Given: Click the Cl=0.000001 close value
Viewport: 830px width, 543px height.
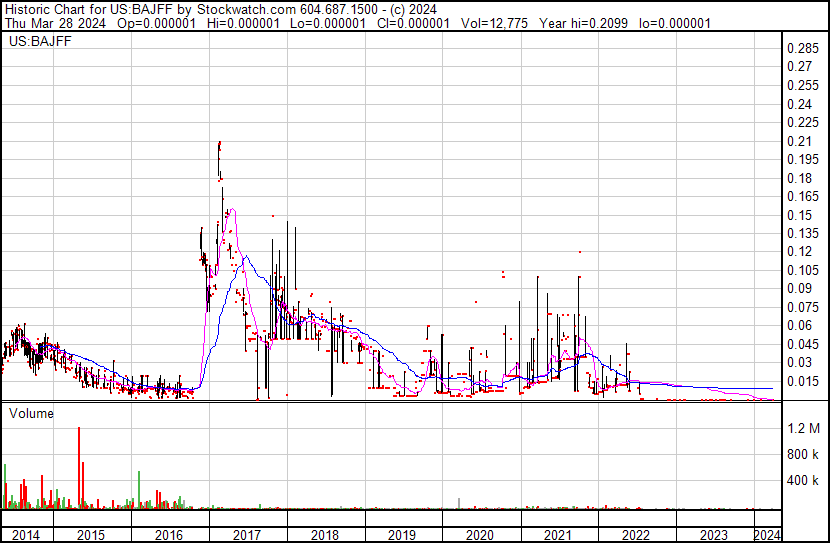Looking at the screenshot, I should tap(413, 23).
